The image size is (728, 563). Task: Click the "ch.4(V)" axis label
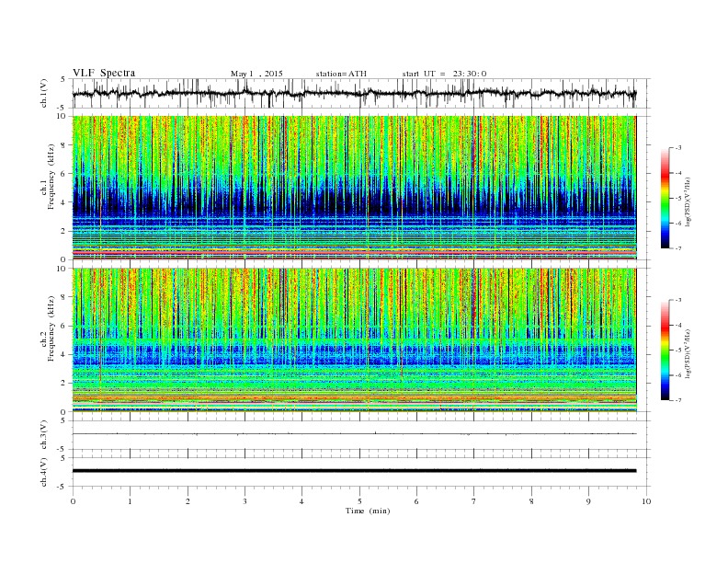coord(44,472)
